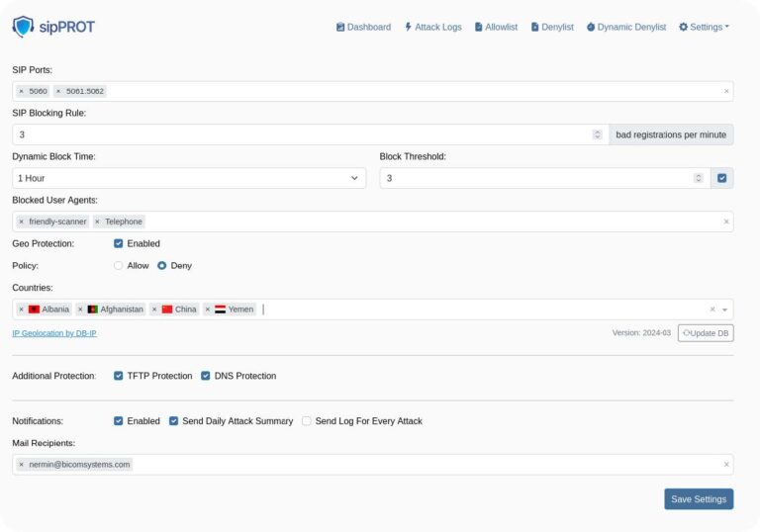Viewport: 760px width, 532px height.
Task: Click the Save Settings button
Action: click(699, 499)
